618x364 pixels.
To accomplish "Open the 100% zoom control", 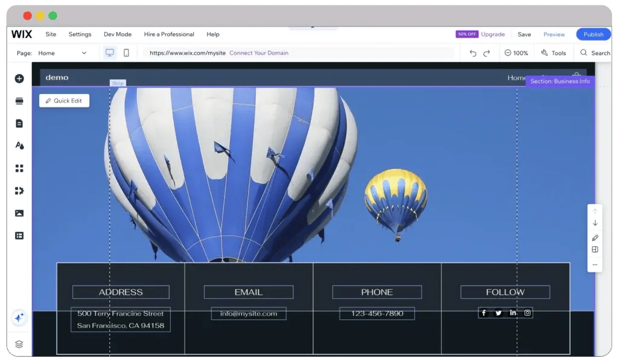I will [x=516, y=53].
